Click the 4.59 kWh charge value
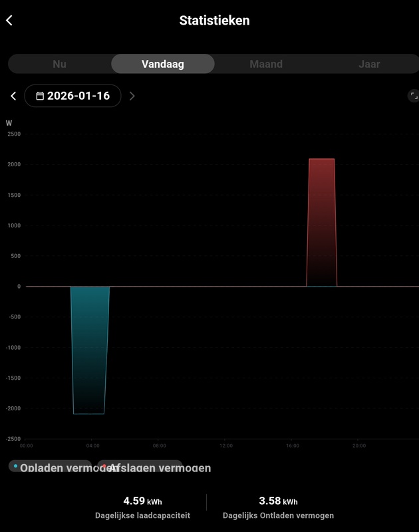419x532 pixels. (142, 501)
